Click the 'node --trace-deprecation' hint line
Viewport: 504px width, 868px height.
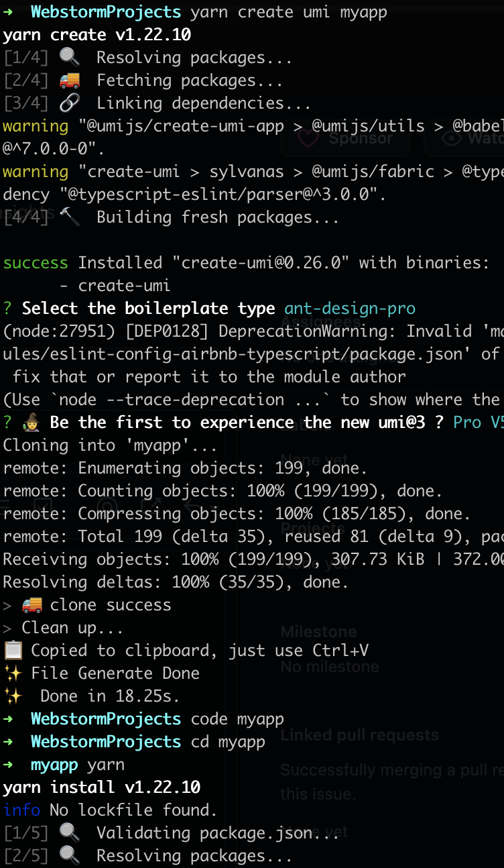coord(253,400)
